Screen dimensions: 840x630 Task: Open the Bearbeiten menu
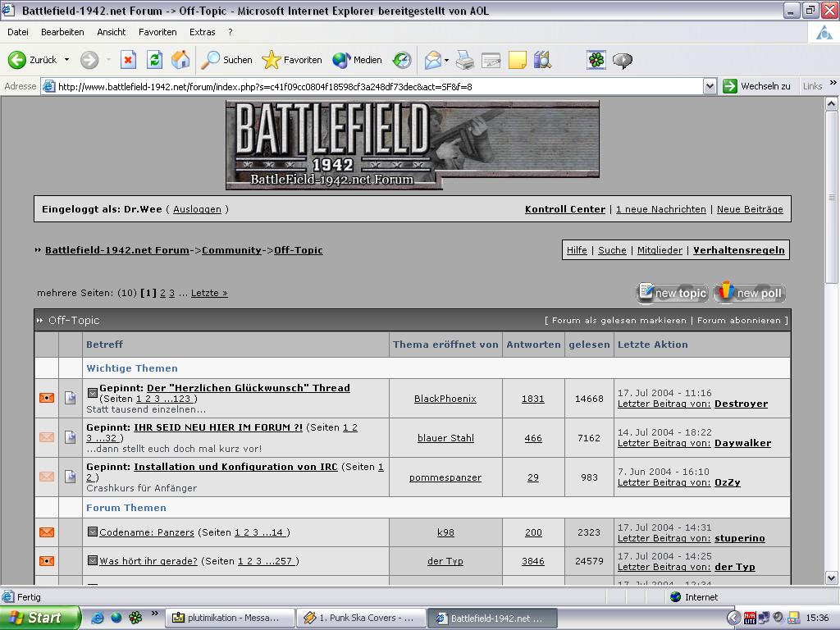click(x=62, y=32)
